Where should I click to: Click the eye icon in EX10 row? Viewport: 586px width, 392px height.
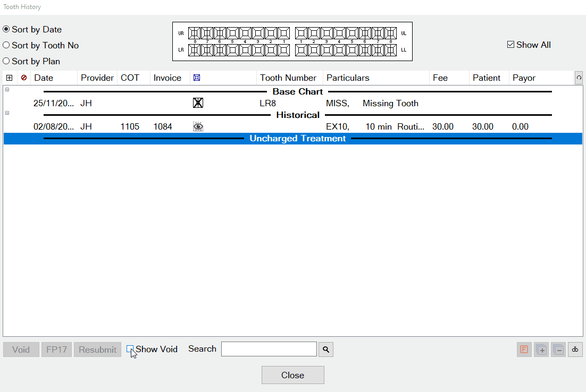[x=198, y=126]
